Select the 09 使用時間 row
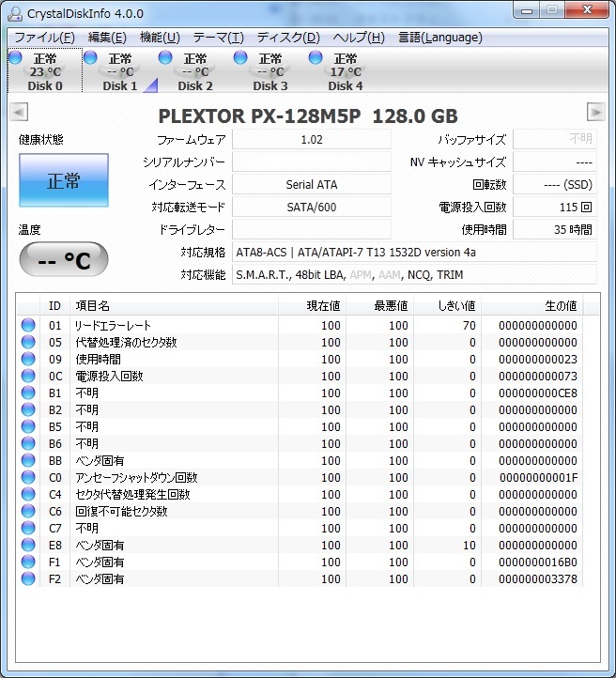The height and width of the screenshot is (678, 616). click(x=300, y=359)
